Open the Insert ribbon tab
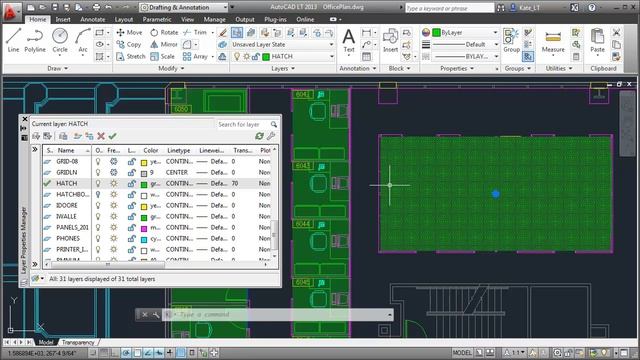640x360 pixels. 63,19
